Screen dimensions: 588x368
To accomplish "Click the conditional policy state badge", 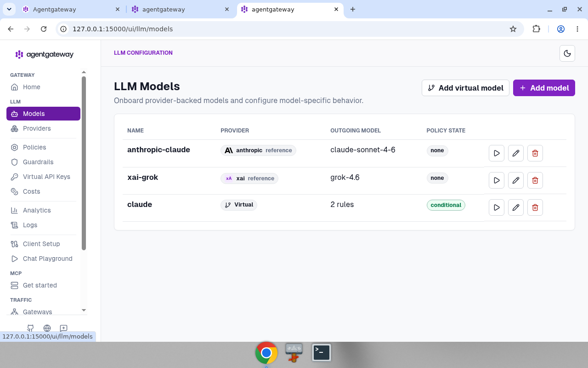I will [446, 205].
